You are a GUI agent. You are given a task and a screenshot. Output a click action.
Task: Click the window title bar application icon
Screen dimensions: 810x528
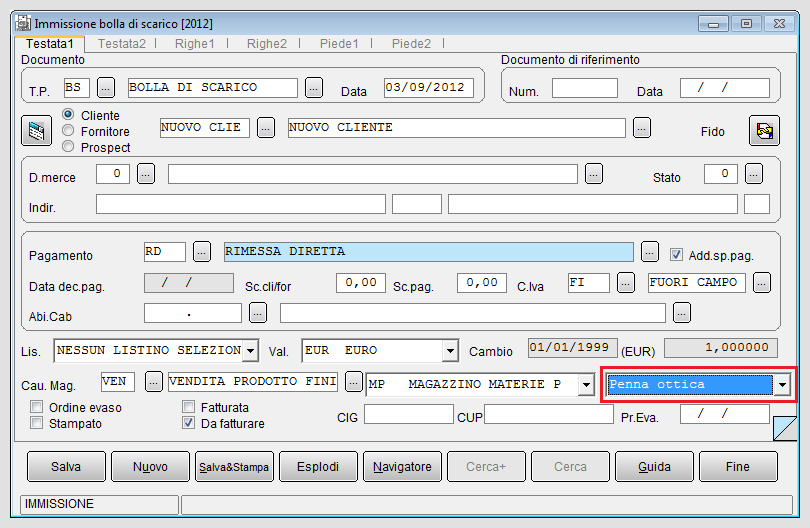point(23,23)
